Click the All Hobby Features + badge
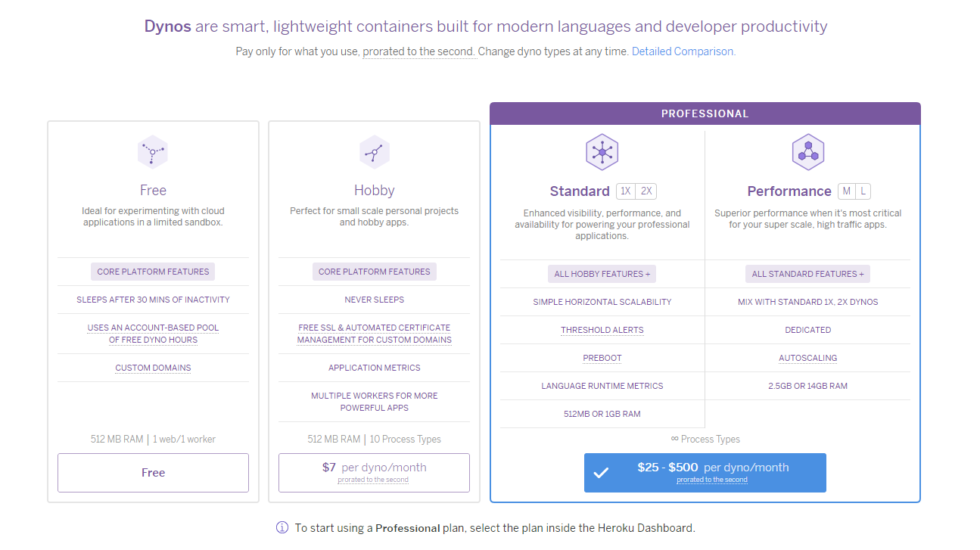Screen dimensions: 980x550 tap(602, 274)
